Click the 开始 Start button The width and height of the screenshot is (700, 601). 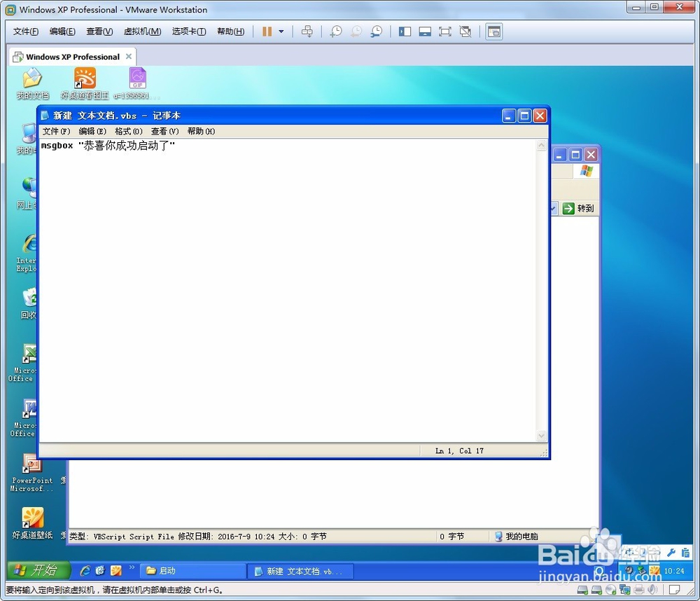(x=39, y=570)
